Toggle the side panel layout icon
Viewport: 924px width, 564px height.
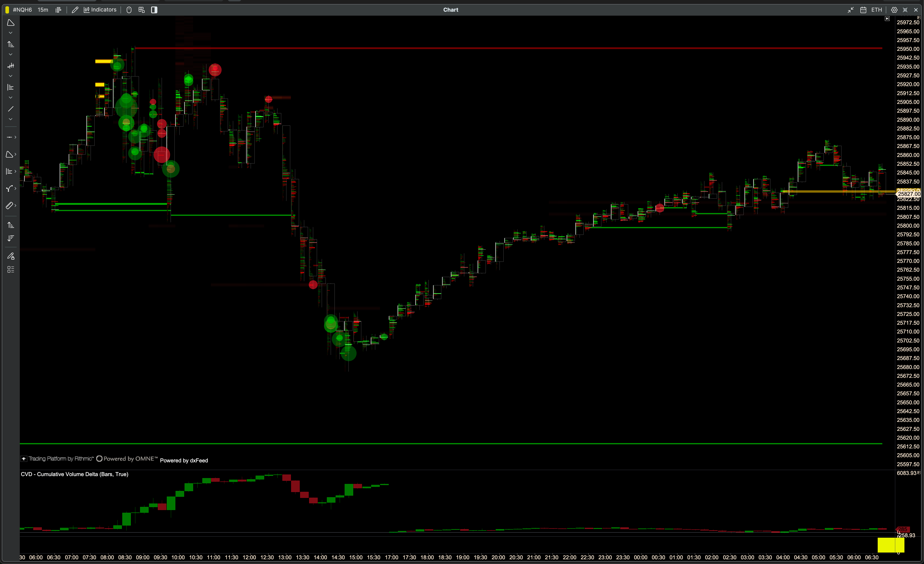coord(154,10)
